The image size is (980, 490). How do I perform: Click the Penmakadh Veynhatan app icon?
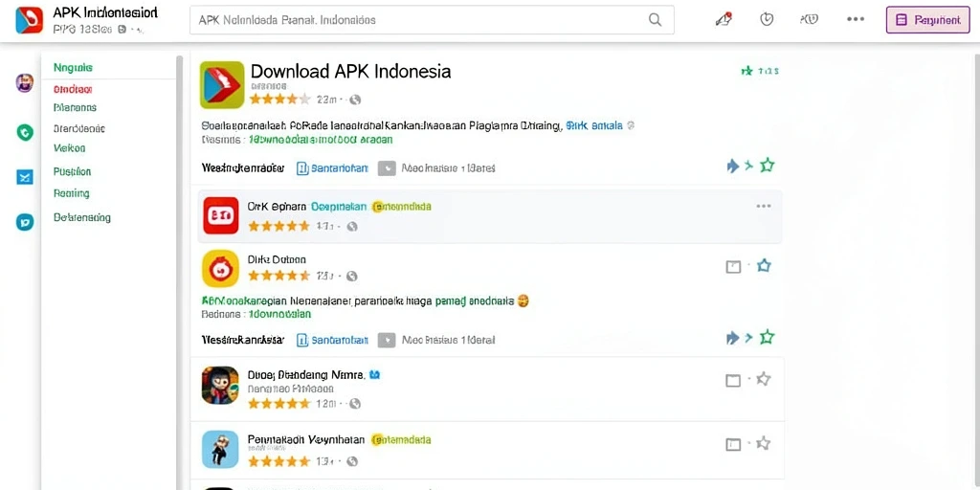(x=220, y=450)
